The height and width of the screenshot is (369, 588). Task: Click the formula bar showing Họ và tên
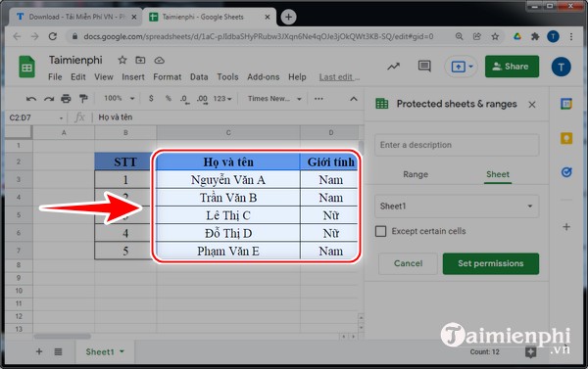point(227,117)
